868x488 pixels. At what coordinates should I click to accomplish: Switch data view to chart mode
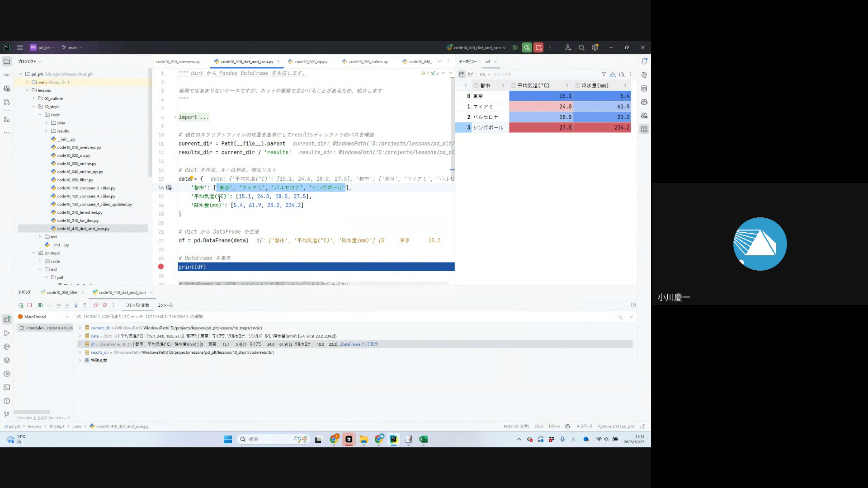471,75
